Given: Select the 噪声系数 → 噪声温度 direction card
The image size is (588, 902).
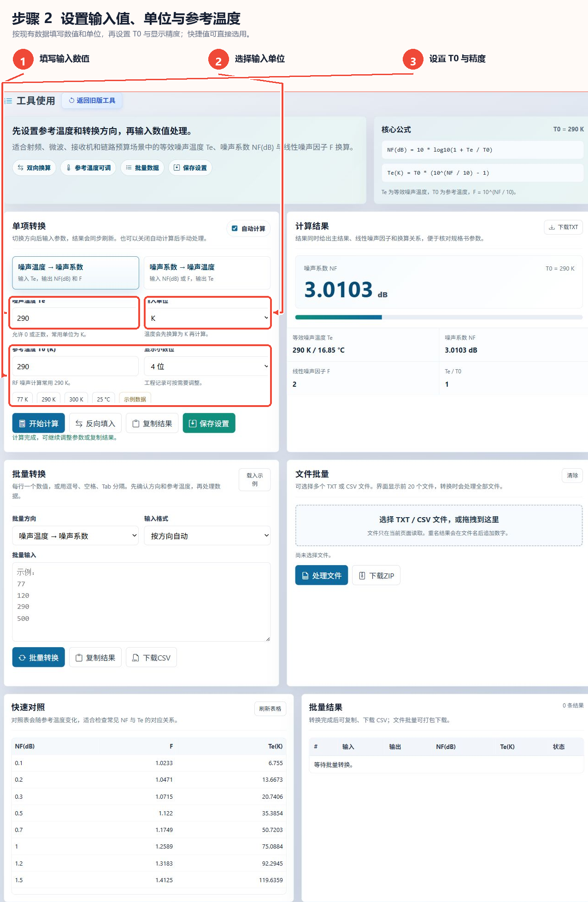Looking at the screenshot, I should (207, 273).
